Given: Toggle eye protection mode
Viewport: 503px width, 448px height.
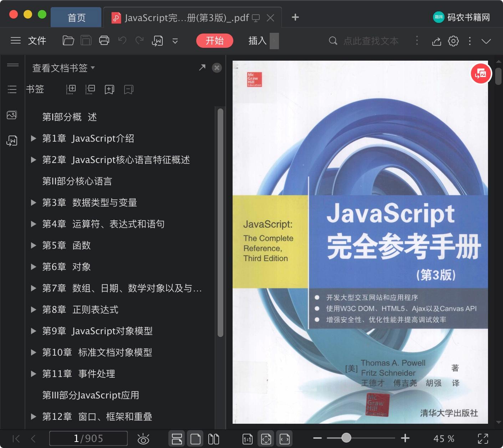Looking at the screenshot, I should point(143,439).
